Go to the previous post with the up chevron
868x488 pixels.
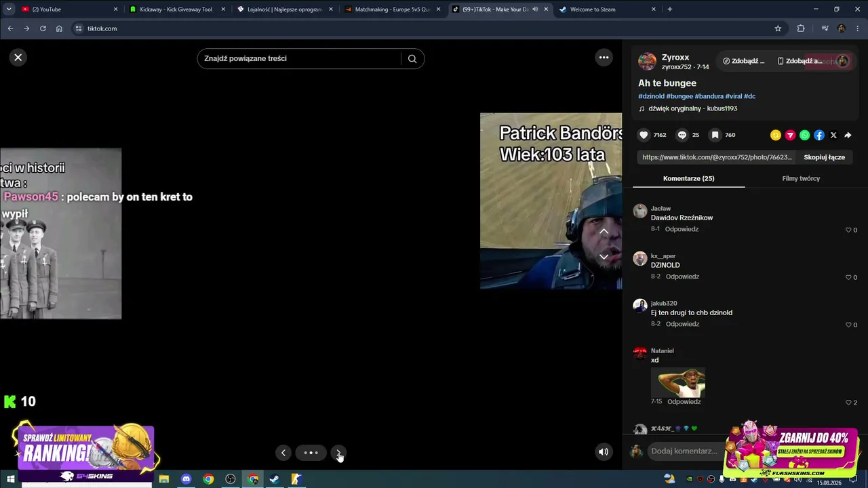coord(604,232)
